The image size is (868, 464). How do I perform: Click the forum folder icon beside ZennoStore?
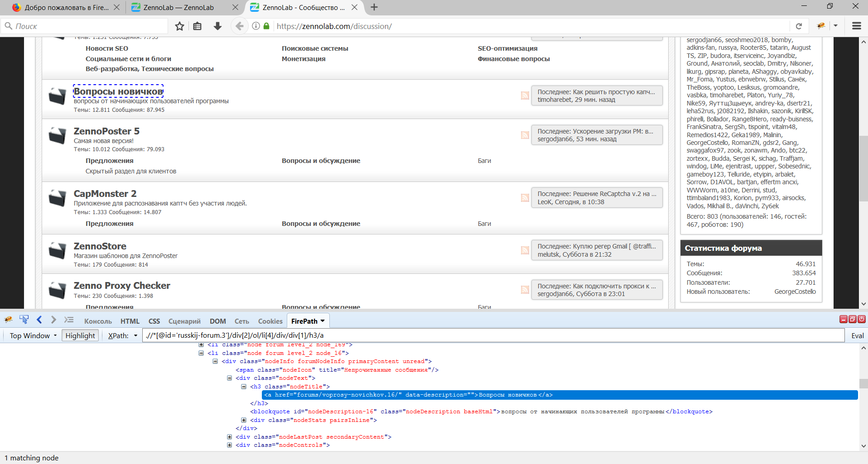tap(58, 251)
